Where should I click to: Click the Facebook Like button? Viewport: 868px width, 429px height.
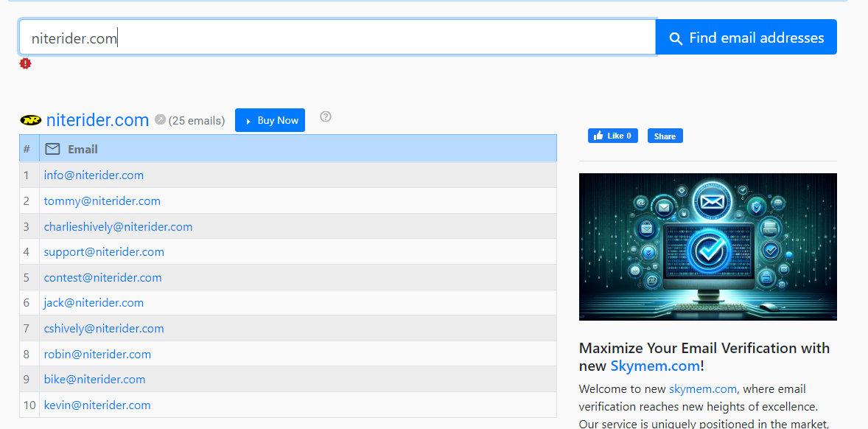pyautogui.click(x=613, y=136)
